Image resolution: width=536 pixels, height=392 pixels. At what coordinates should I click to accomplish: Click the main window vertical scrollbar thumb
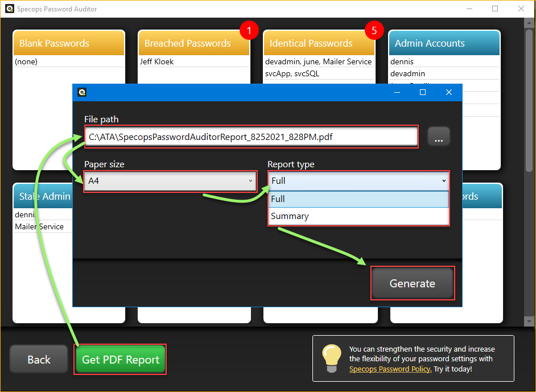[x=529, y=100]
